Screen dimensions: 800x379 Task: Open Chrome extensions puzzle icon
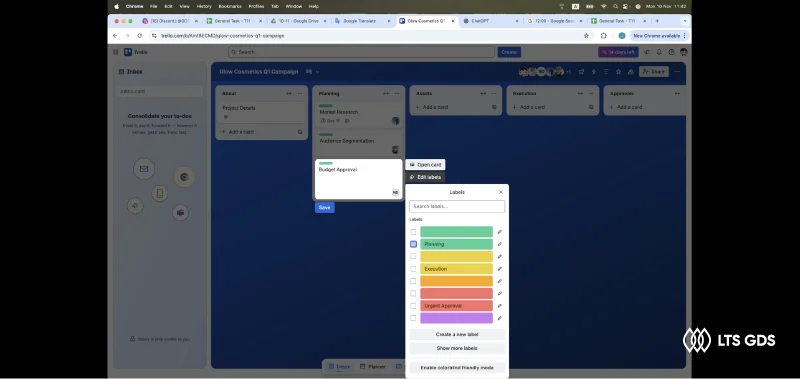tap(604, 36)
